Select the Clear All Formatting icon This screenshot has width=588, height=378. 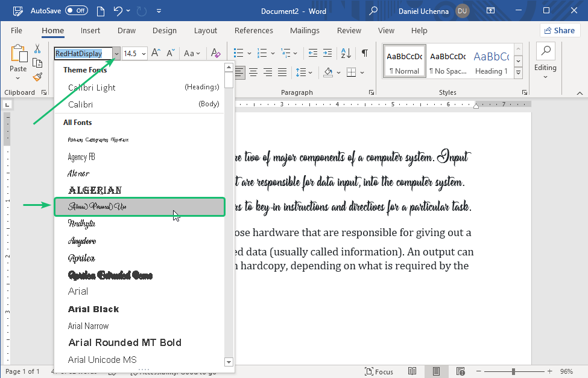pyautogui.click(x=215, y=53)
